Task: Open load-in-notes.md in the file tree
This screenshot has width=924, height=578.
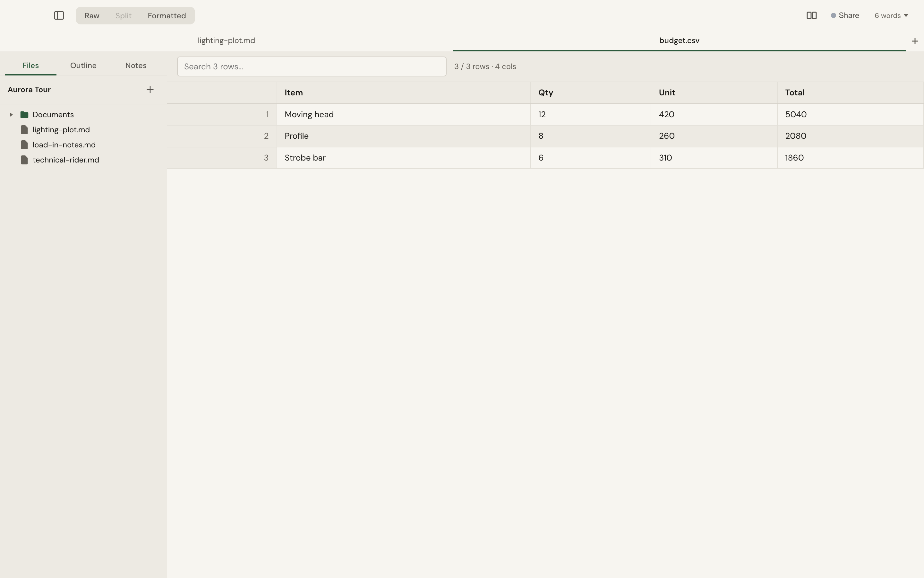Action: click(64, 145)
